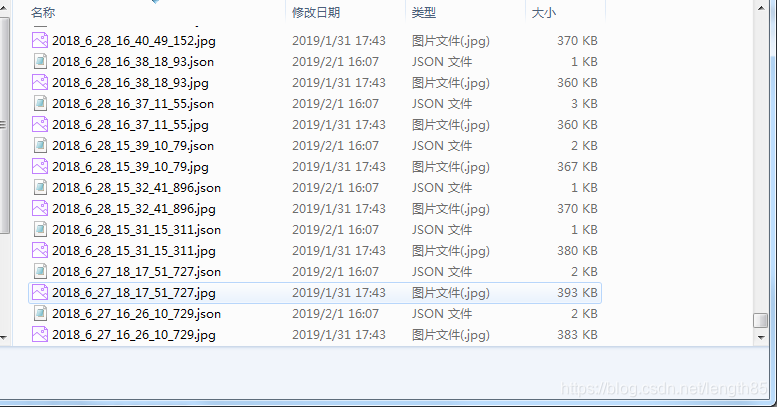Viewport: 777px width, 407px height.
Task: Click icon of 2018_6_27_18_17_51_727.jpg
Action: click(40, 292)
